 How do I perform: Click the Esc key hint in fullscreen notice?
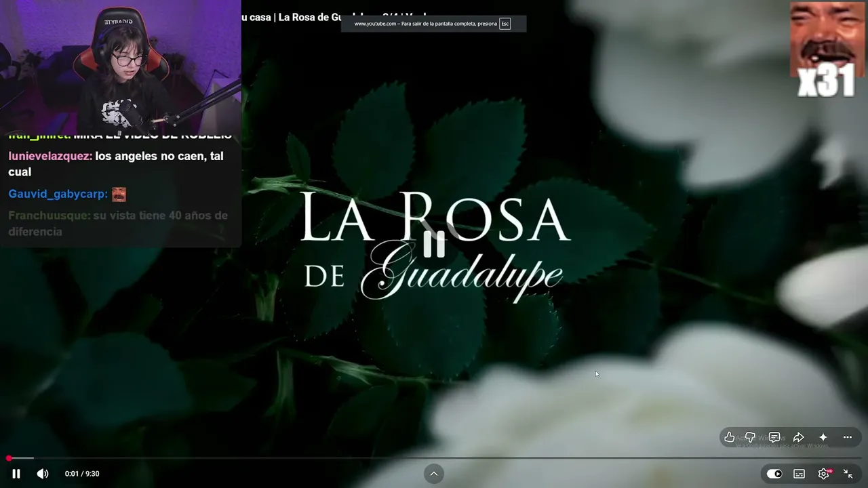[x=505, y=24]
